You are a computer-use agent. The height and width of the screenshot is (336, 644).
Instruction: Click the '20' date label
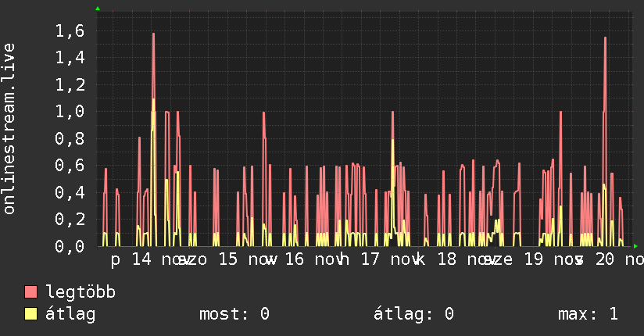pyautogui.click(x=605, y=259)
